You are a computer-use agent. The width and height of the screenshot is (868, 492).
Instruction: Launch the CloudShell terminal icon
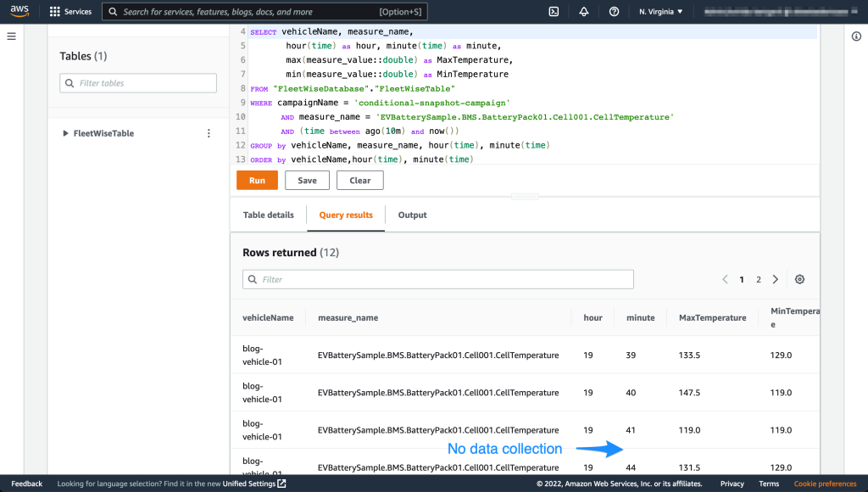[x=554, y=12]
